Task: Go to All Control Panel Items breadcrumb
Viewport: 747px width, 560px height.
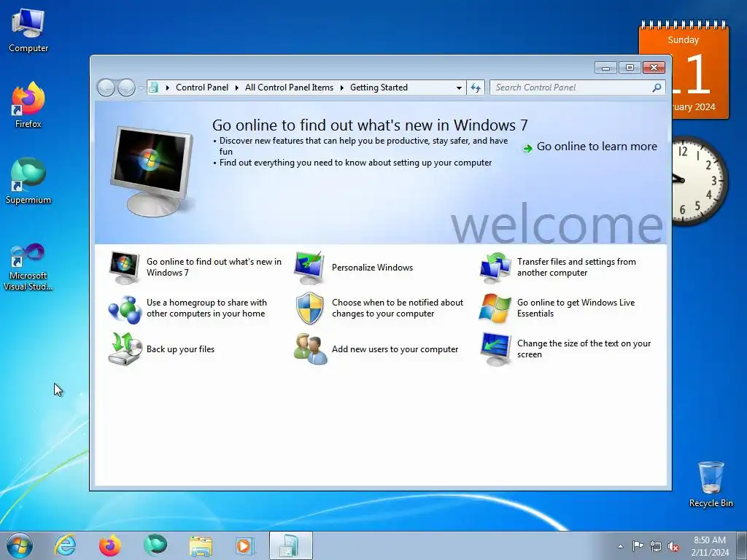Action: [x=289, y=87]
